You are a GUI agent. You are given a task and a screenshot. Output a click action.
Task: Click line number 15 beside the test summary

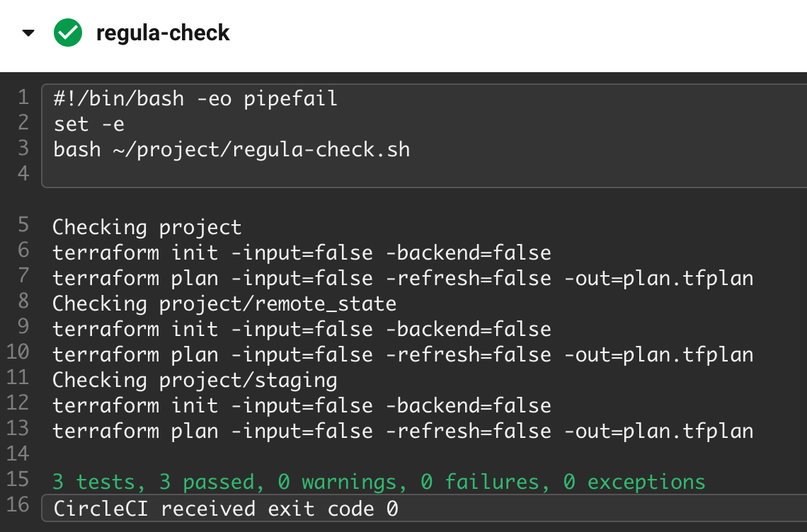pyautogui.click(x=18, y=479)
